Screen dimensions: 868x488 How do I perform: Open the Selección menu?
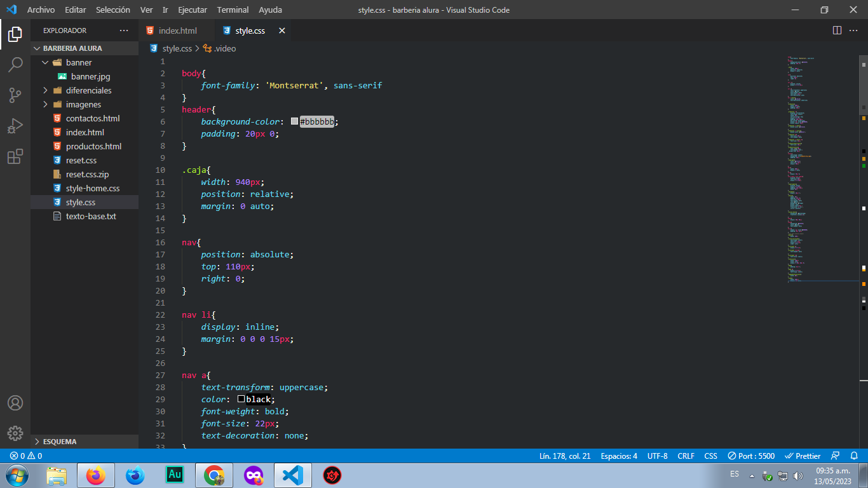tap(113, 10)
